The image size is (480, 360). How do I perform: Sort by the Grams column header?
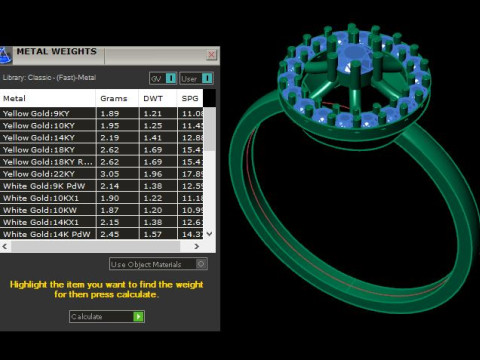click(117, 98)
